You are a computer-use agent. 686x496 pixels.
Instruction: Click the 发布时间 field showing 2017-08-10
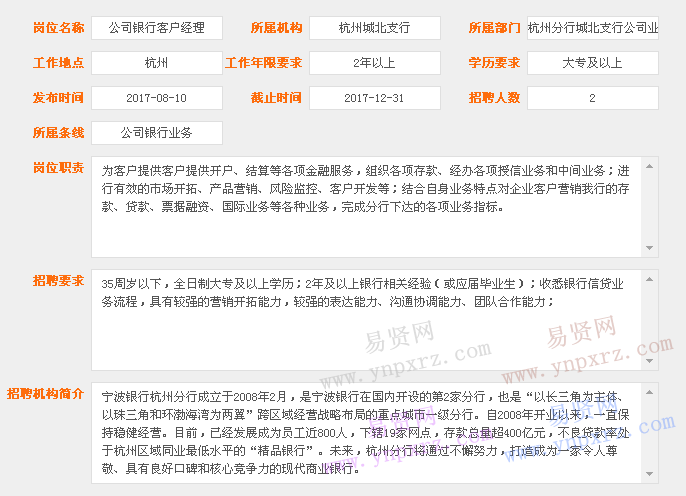[156, 98]
